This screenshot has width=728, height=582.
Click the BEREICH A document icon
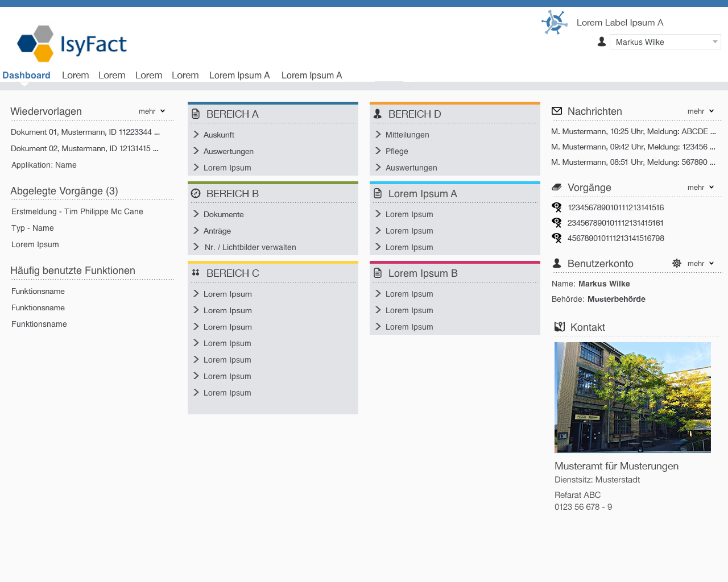tap(196, 114)
